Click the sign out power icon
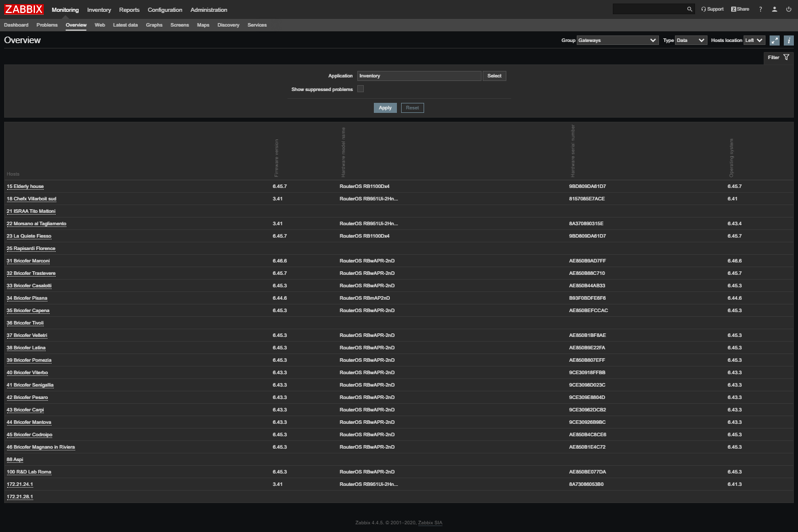 [789, 9]
